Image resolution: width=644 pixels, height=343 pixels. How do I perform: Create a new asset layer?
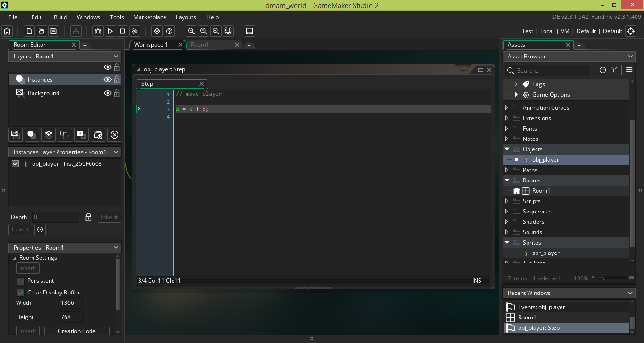point(82,134)
